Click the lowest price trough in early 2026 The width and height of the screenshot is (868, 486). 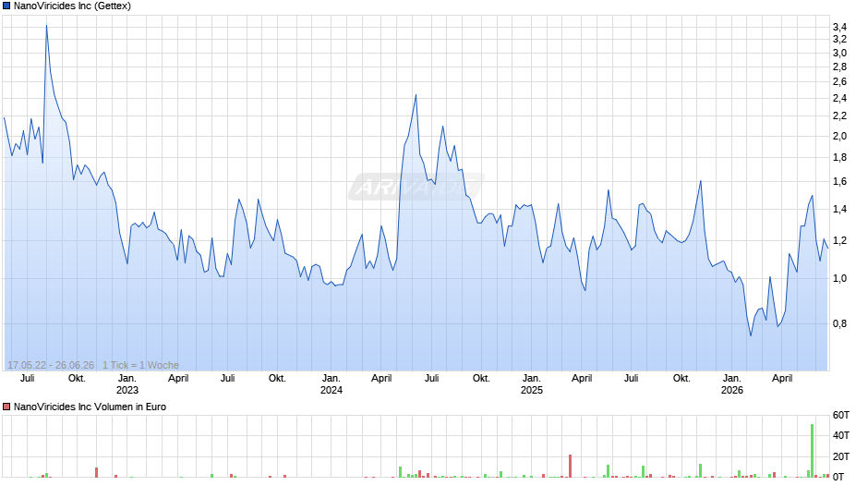(751, 334)
